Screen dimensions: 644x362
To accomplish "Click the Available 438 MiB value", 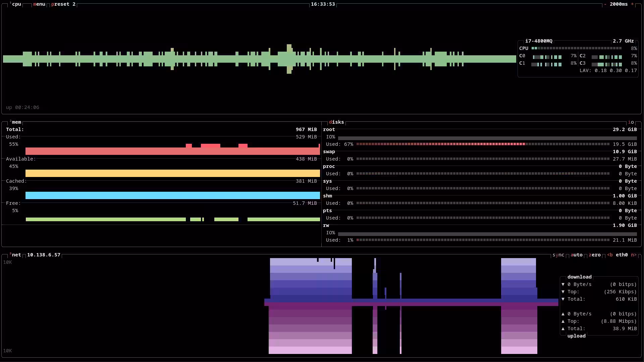I will tap(306, 159).
